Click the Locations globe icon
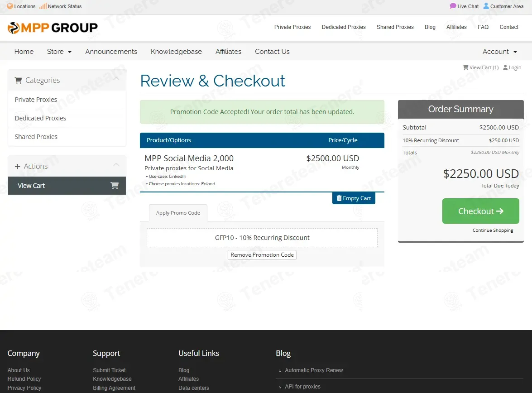Image resolution: width=532 pixels, height=393 pixels. 10,6
